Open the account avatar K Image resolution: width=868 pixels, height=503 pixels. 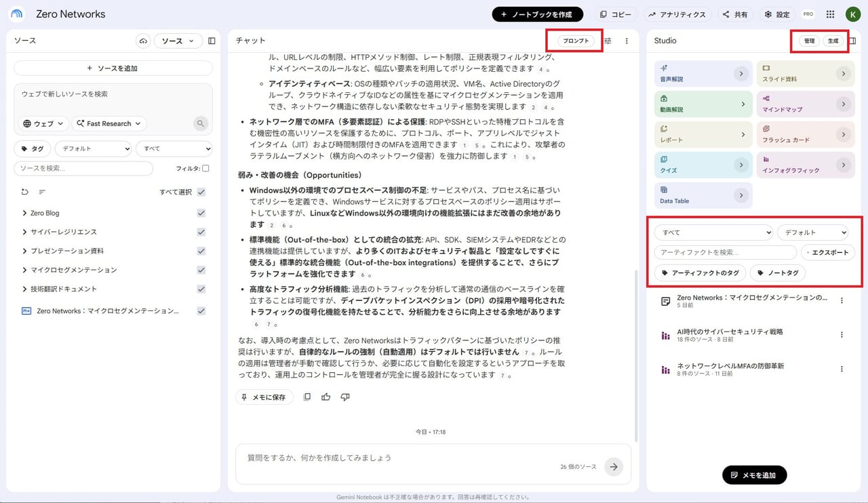(x=852, y=14)
